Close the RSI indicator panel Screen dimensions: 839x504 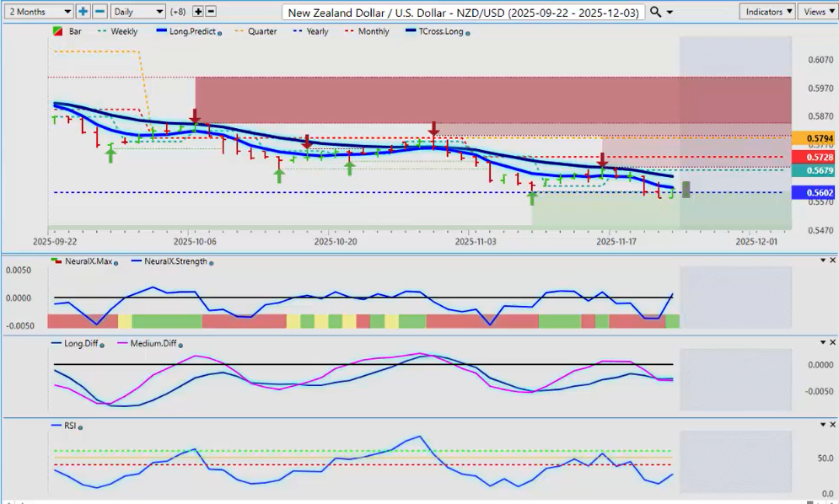coord(832,426)
